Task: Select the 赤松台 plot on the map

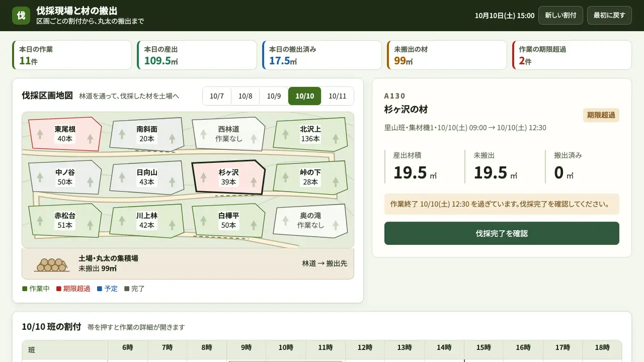Action: coord(65,220)
